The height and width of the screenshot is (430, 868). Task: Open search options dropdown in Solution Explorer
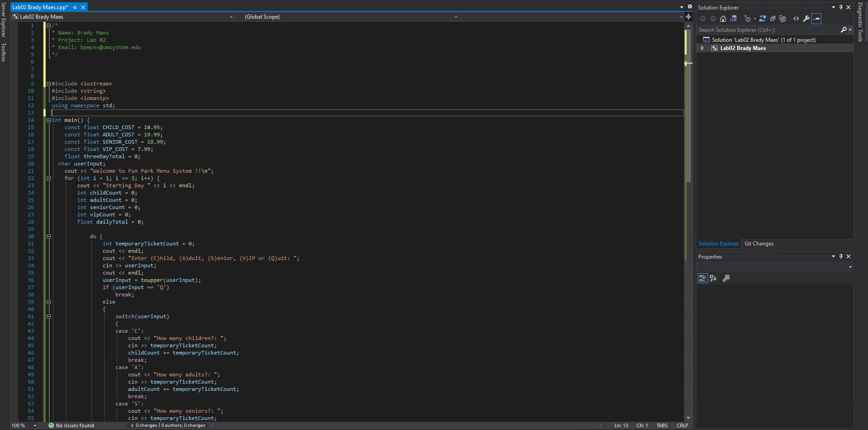pyautogui.click(x=850, y=30)
